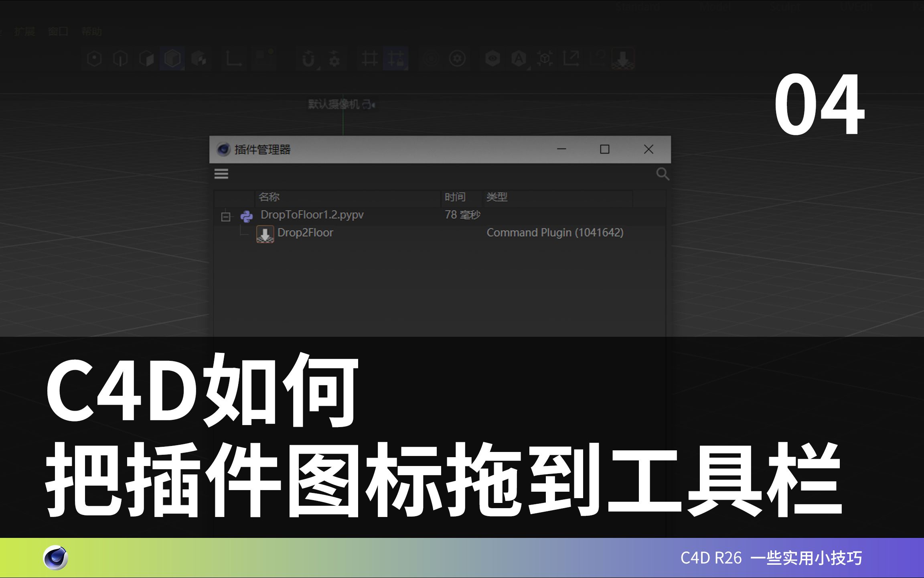This screenshot has height=578, width=924.
Task: Click the Cinema 4D logo at bottom left
Action: (x=56, y=557)
